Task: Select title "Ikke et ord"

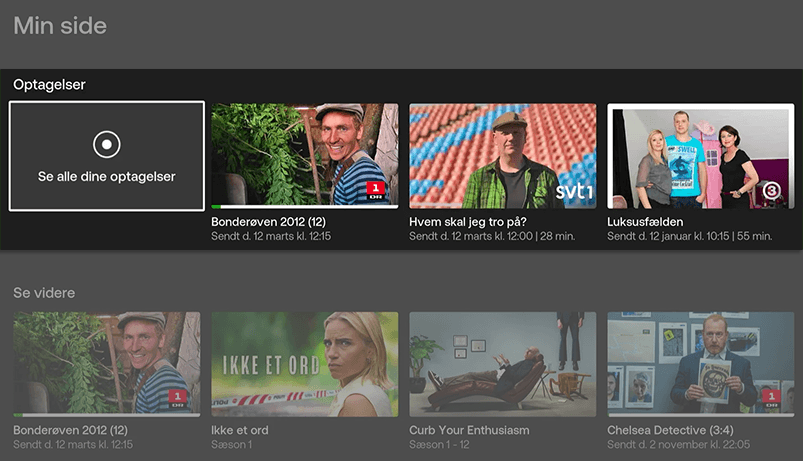Action: tap(240, 430)
